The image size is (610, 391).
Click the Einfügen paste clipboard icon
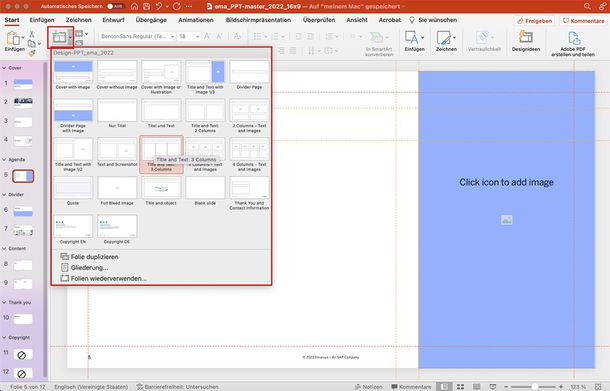tap(13, 38)
